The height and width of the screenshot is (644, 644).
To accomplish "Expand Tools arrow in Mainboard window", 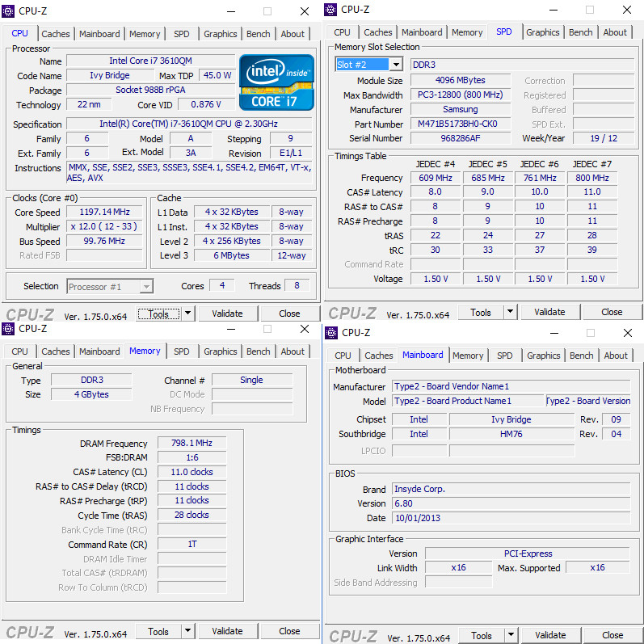I will (x=511, y=635).
